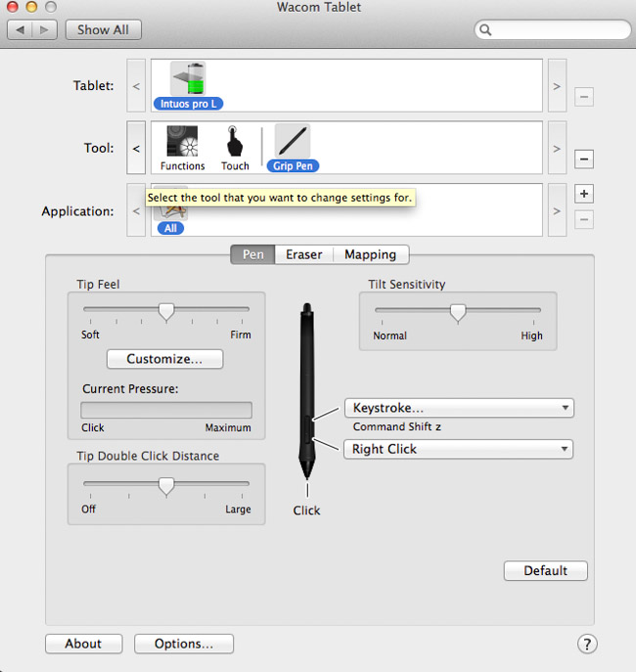Go forward with the right arrow toolbar button
The image size is (636, 672).
(x=44, y=30)
